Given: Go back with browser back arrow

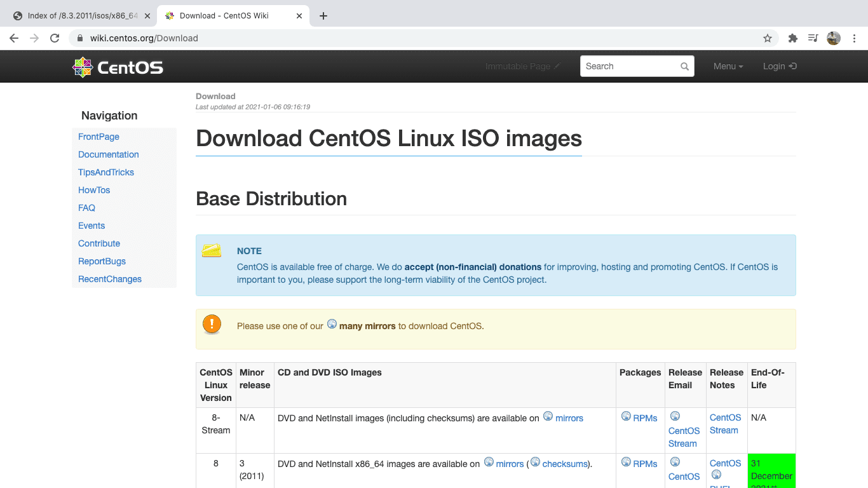Looking at the screenshot, I should [x=14, y=38].
